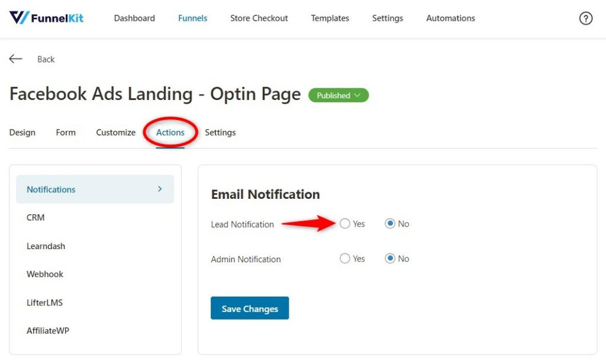
Task: Switch to the optin page Settings tab
Action: [220, 133]
